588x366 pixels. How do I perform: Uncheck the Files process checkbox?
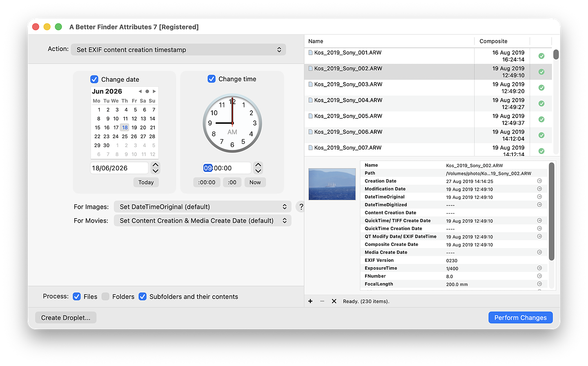(77, 297)
